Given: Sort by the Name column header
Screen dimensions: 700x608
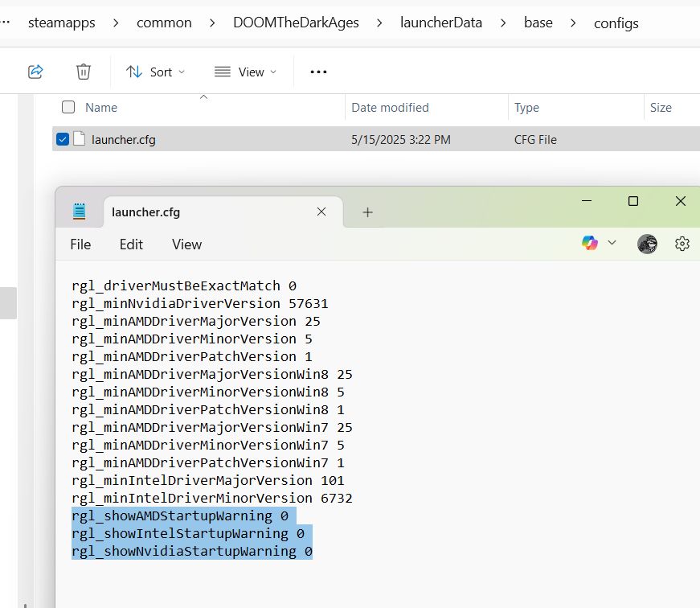Looking at the screenshot, I should coord(101,108).
